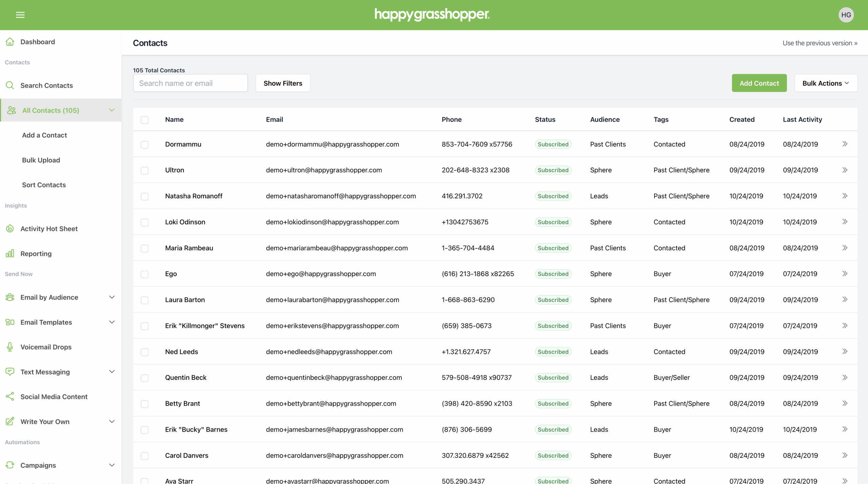
Task: Sort by the Last Activity column header
Action: pyautogui.click(x=802, y=119)
